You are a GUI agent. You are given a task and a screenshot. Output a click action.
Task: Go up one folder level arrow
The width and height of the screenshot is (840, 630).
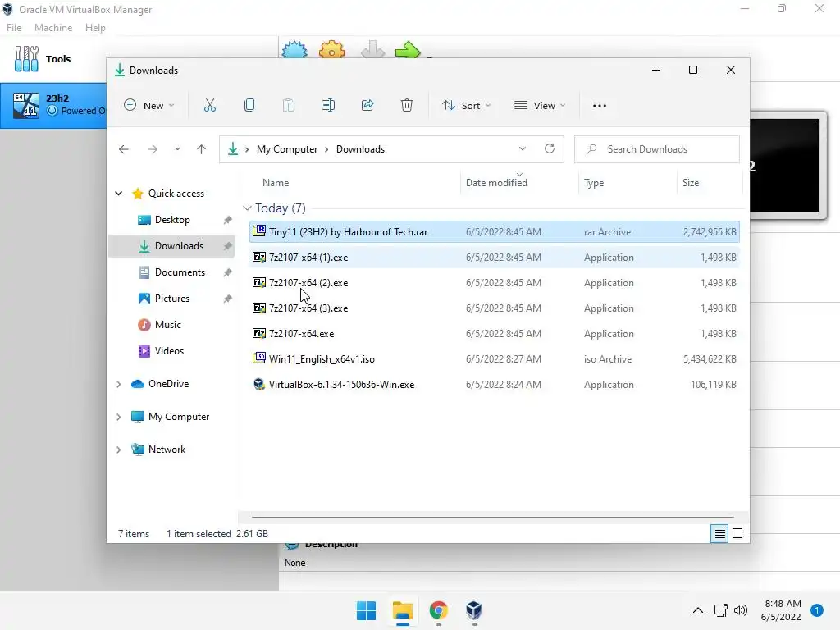click(x=202, y=149)
